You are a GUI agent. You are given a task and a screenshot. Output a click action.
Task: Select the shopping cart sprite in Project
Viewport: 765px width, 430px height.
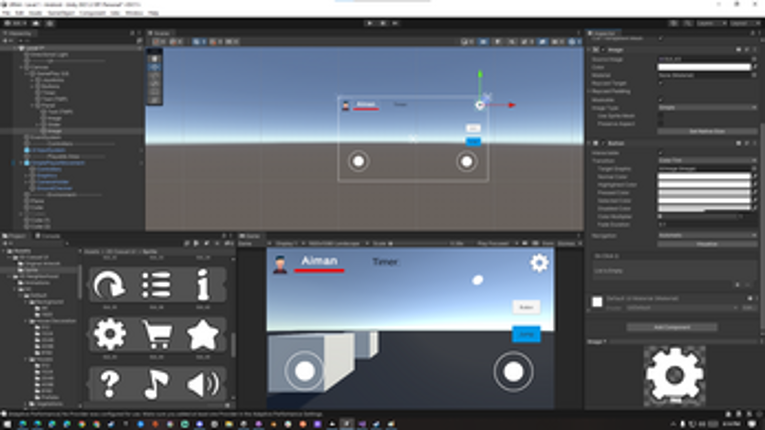pos(157,334)
